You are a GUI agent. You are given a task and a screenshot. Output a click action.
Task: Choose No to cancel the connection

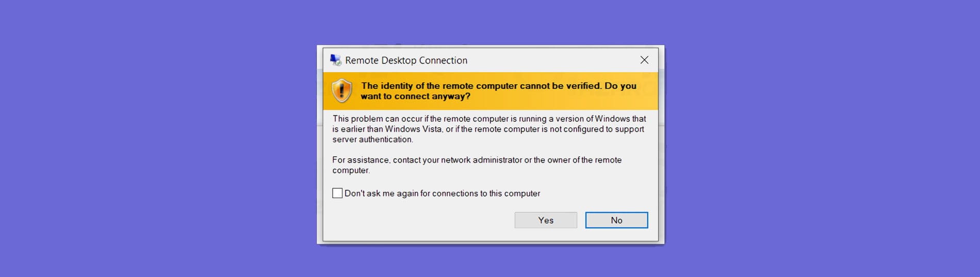coord(616,220)
